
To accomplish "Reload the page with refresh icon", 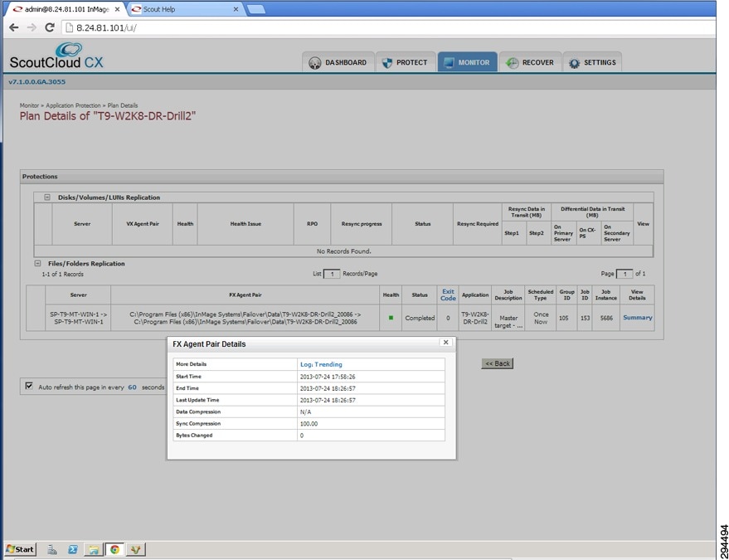I will (x=50, y=27).
